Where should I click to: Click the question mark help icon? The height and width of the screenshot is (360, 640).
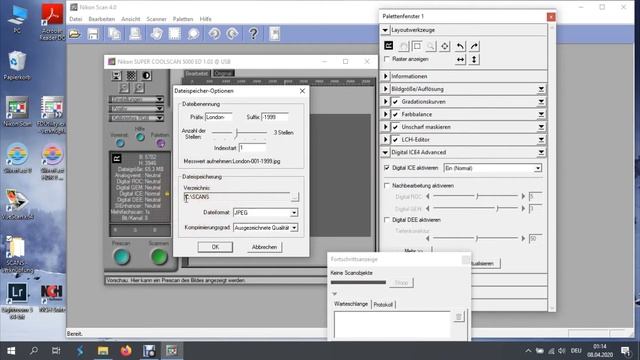click(x=253, y=34)
